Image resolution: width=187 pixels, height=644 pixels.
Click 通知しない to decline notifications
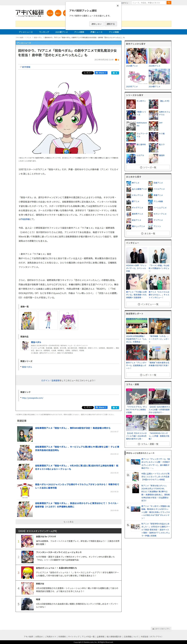[x=96, y=24]
